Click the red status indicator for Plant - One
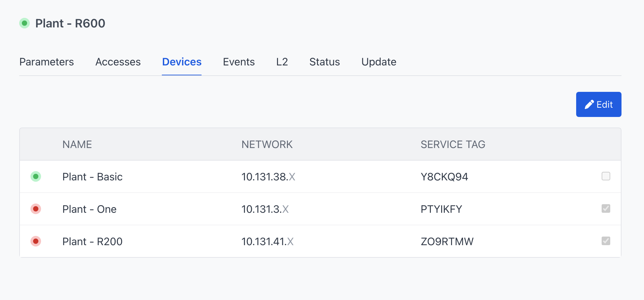The width and height of the screenshot is (644, 300). coord(36,209)
